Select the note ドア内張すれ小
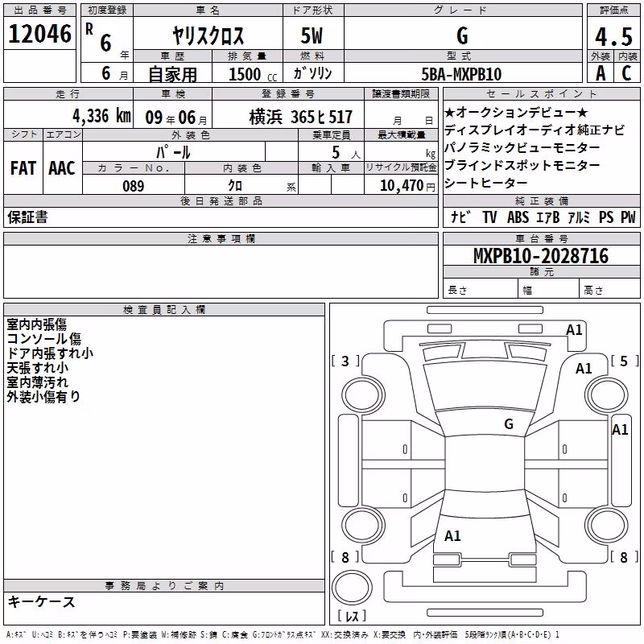This screenshot has height=644, width=644. [x=50, y=353]
